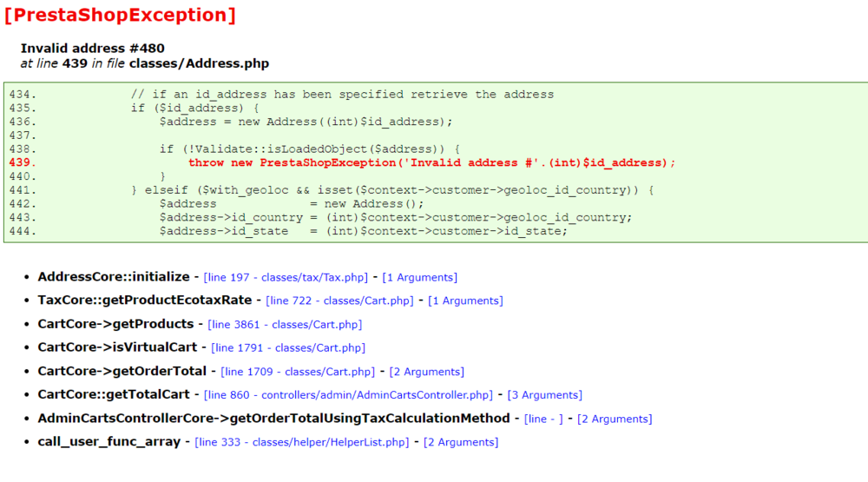Click the AddressCore::initialize trace entry
This screenshot has height=482, width=868.
(114, 276)
